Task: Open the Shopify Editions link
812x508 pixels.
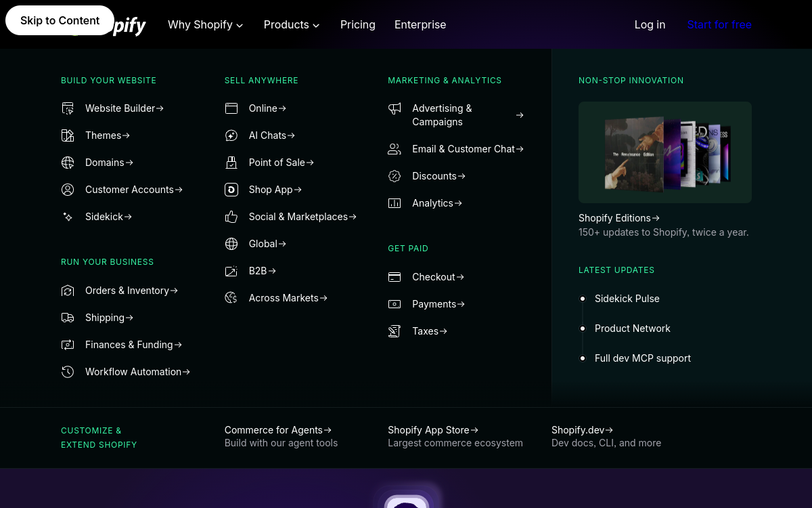Action: point(619,218)
